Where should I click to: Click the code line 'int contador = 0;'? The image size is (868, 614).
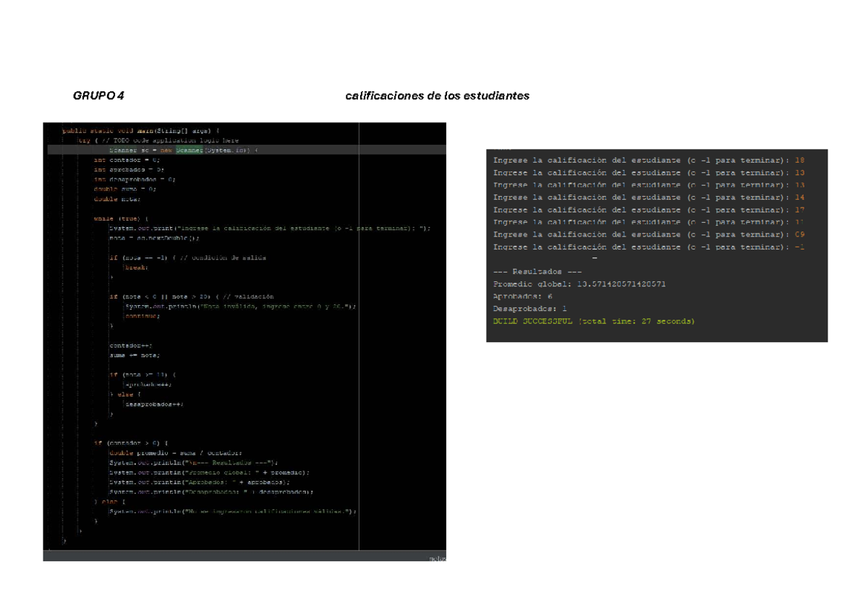(x=127, y=159)
